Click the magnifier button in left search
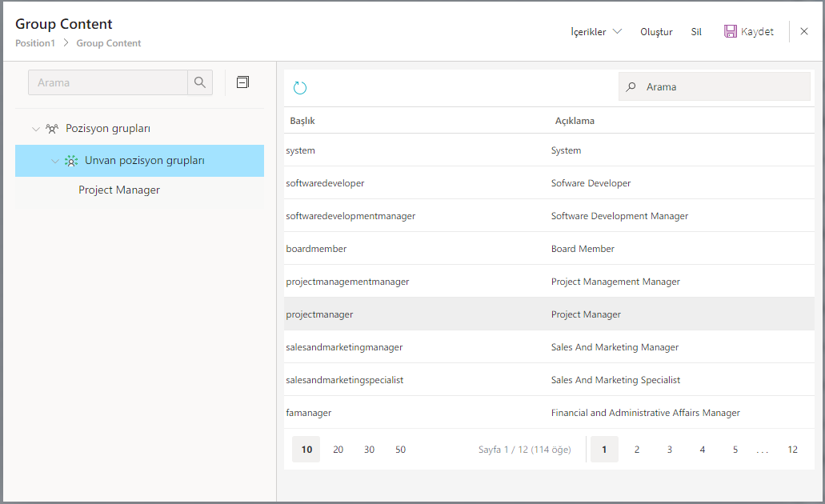This screenshot has height=504, width=825. point(200,82)
